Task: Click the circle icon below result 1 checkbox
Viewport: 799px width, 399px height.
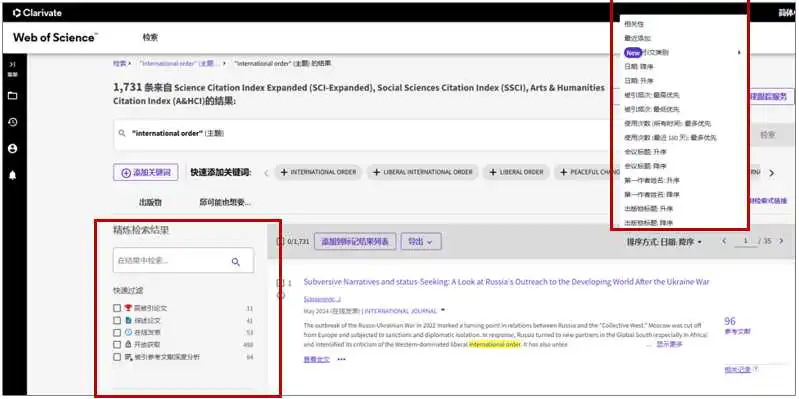Action: [x=281, y=296]
